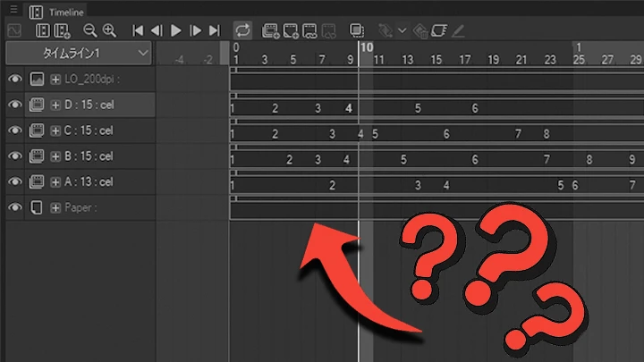Click the disabled pen edit icon
The height and width of the screenshot is (362, 644).
[x=458, y=30]
